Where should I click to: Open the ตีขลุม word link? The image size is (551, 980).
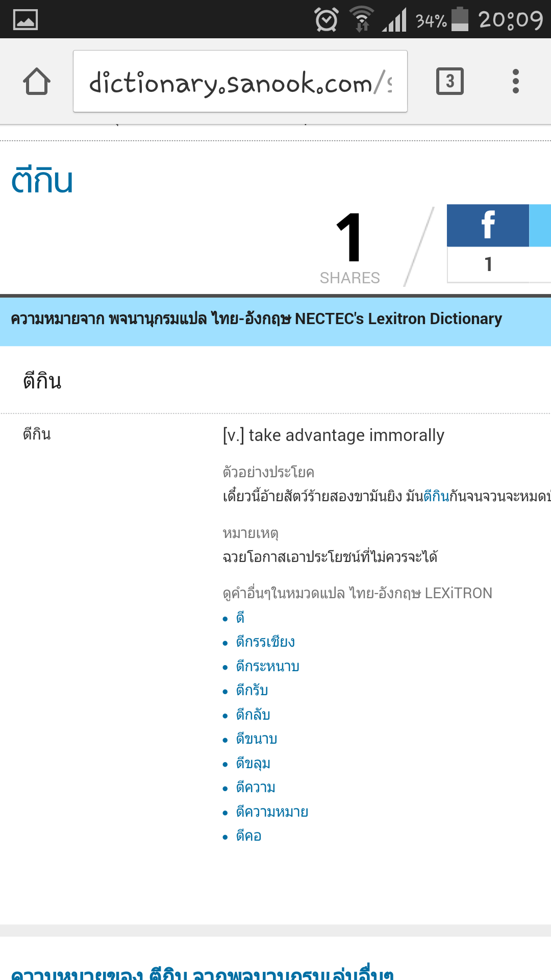(253, 763)
